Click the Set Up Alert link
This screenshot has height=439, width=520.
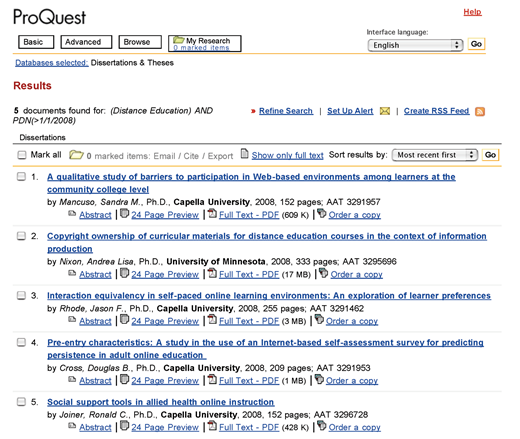[350, 111]
